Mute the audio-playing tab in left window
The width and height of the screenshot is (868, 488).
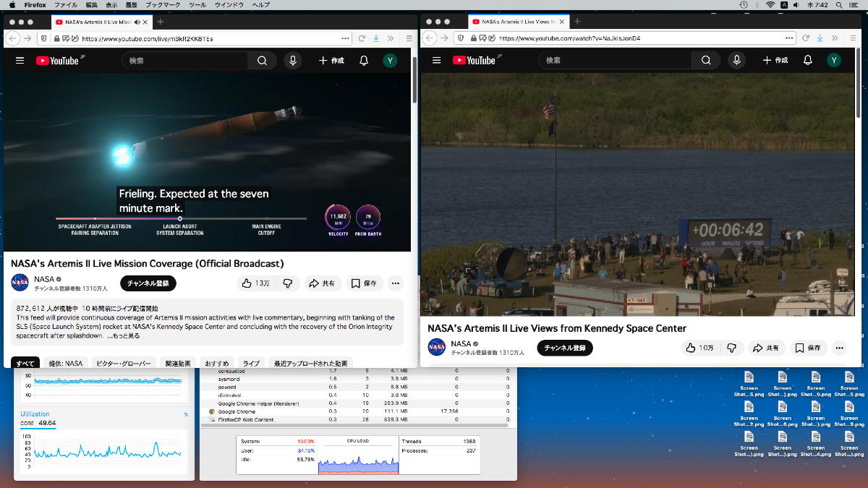(137, 22)
